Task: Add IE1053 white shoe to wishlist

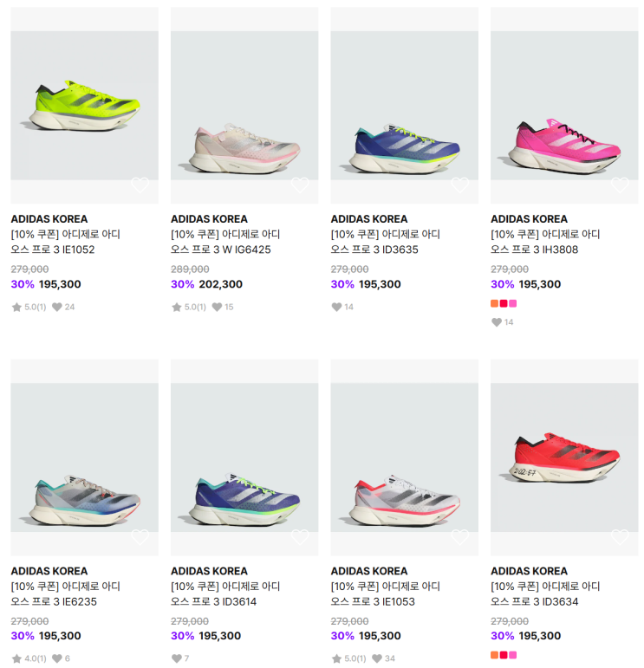Action: point(459,538)
